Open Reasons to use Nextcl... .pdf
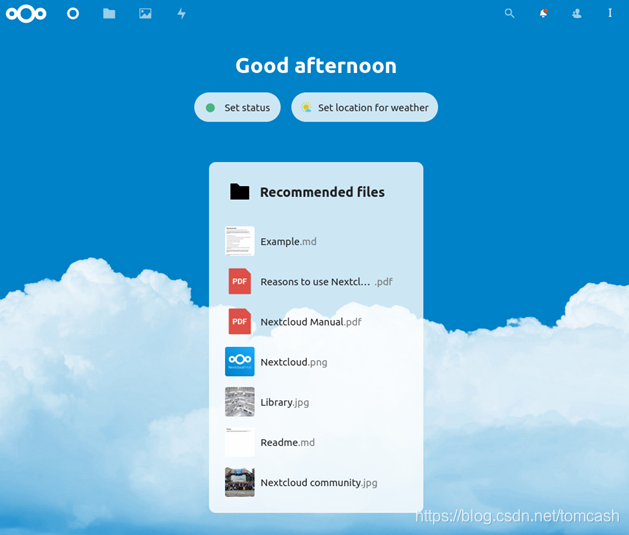The width and height of the screenshot is (629, 535). [x=316, y=281]
